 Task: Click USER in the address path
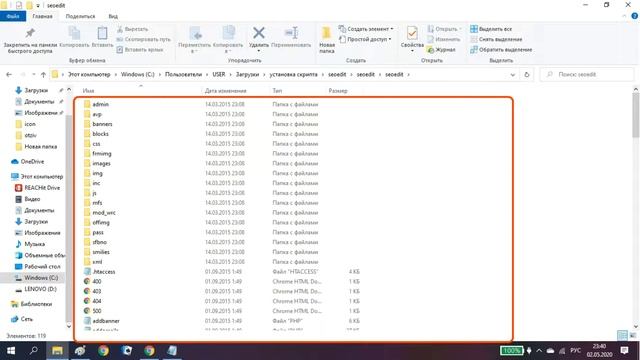[219, 74]
